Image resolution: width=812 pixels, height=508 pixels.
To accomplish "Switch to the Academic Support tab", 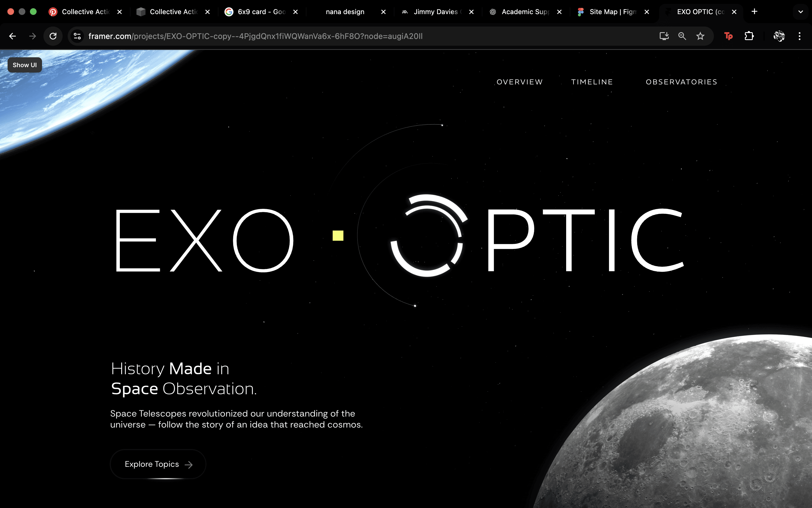I will coord(525,12).
